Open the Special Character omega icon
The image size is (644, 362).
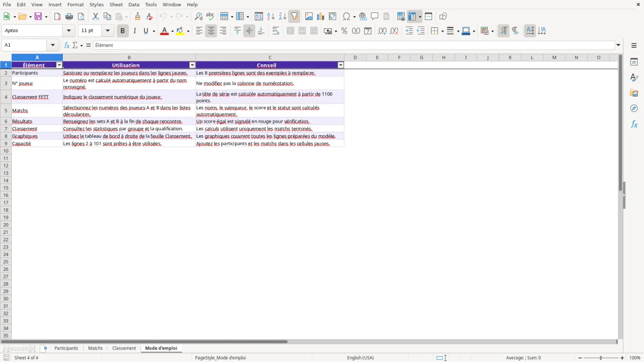tap(346, 17)
